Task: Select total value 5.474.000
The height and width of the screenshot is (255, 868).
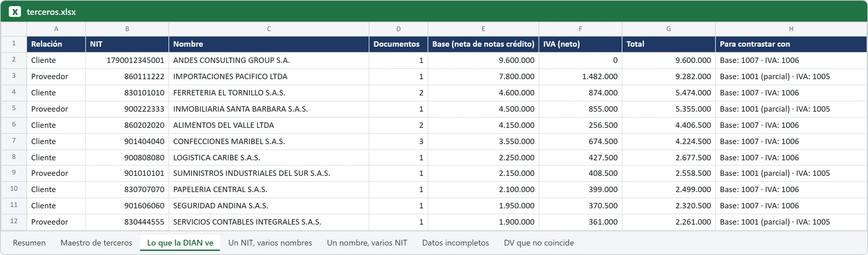Action: tap(668, 93)
